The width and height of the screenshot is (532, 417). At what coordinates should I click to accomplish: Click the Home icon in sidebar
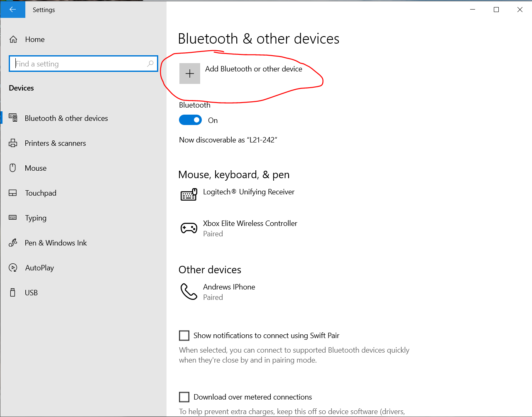(x=13, y=39)
